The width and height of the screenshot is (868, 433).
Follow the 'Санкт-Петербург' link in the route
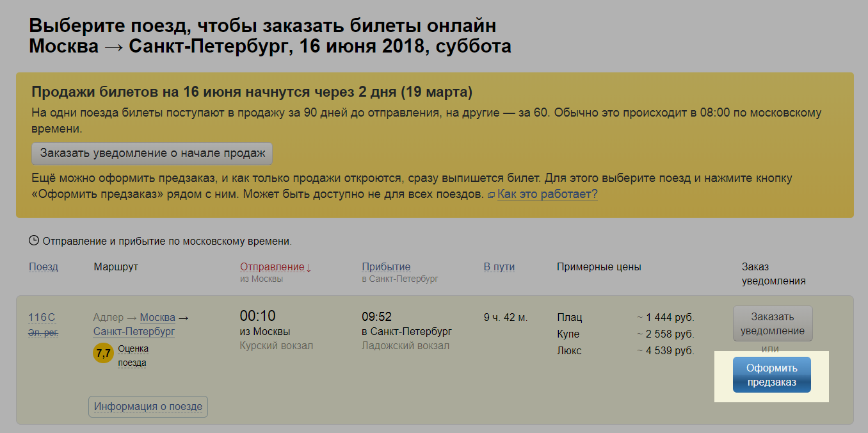(134, 332)
